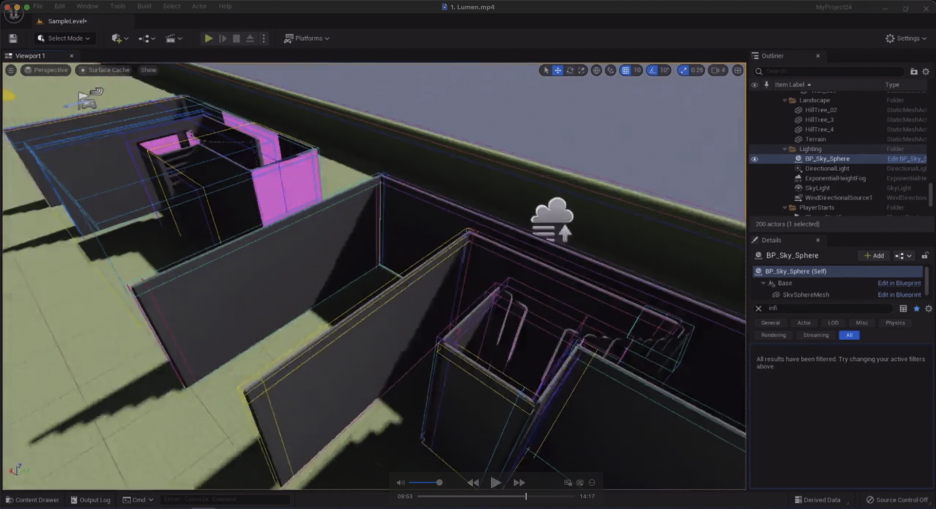Open the Tools menu
Screen dimensions: 936x509
(118, 6)
